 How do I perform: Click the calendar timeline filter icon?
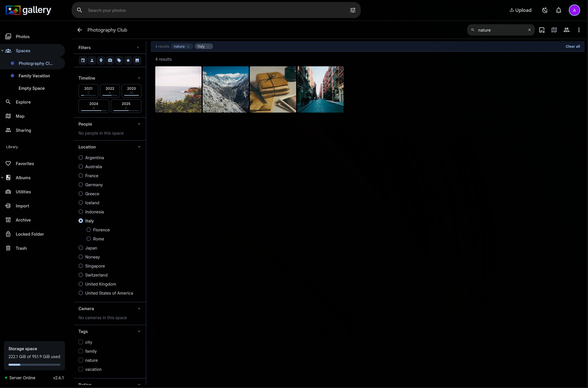tap(83, 60)
